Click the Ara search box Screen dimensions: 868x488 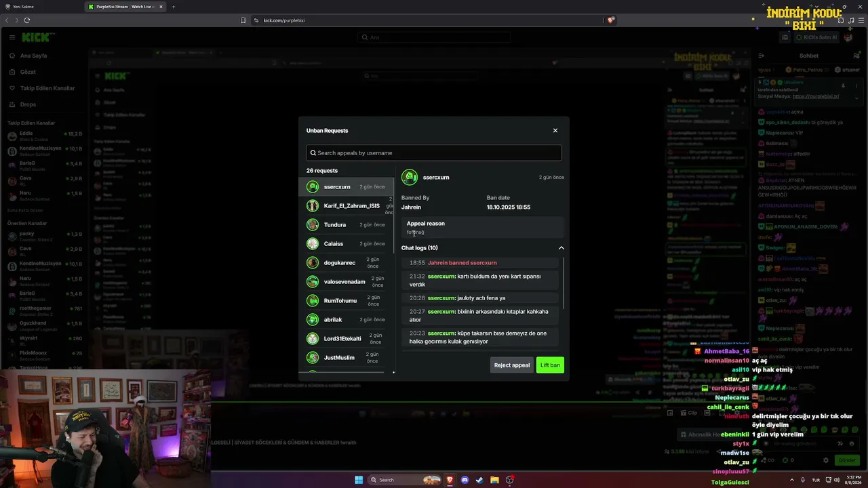pyautogui.click(x=434, y=37)
